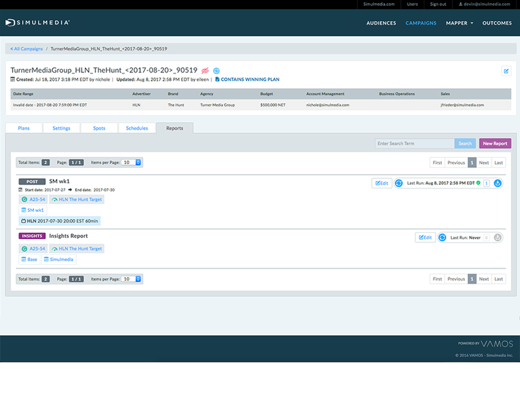Click the green success check on SM wk1
The image size is (520, 420).
tap(478, 182)
